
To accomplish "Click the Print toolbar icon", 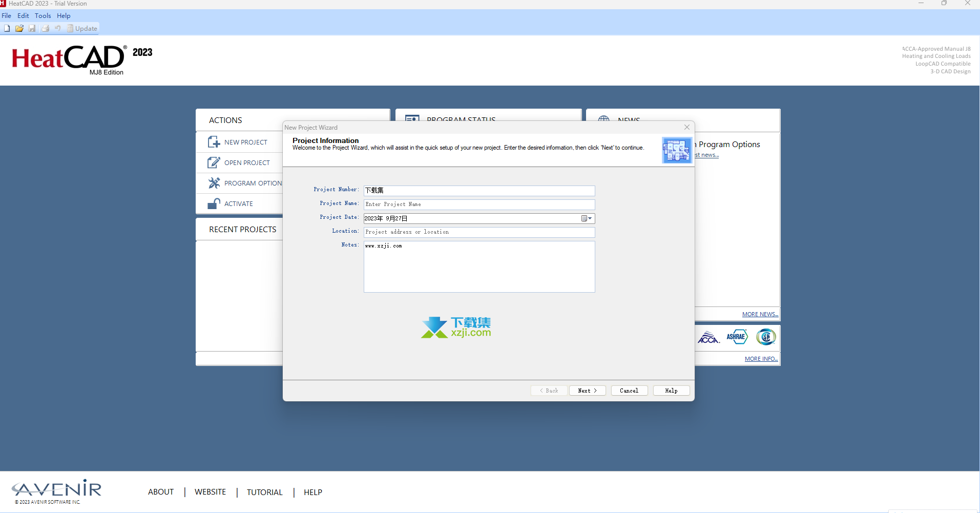I will 46,28.
